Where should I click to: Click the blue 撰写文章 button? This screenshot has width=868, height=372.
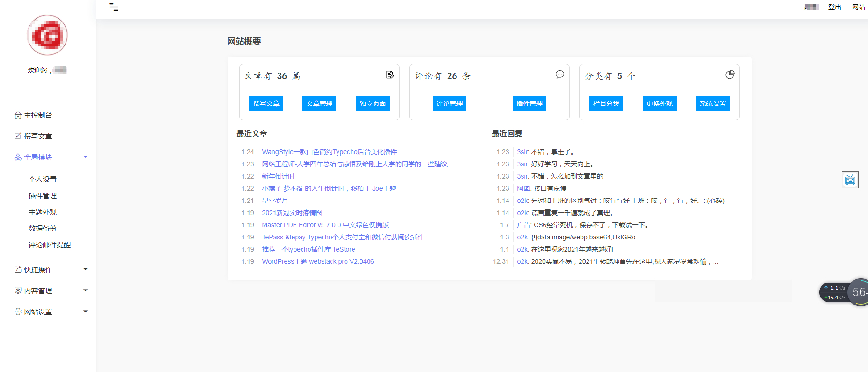pos(266,104)
